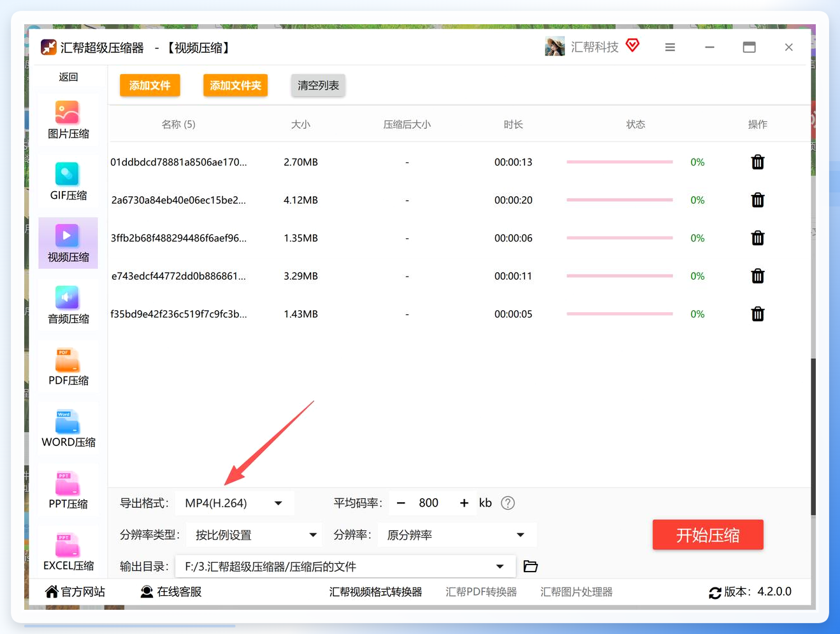840x634 pixels.
Task: Click 添加文件夹 button
Action: (x=235, y=85)
